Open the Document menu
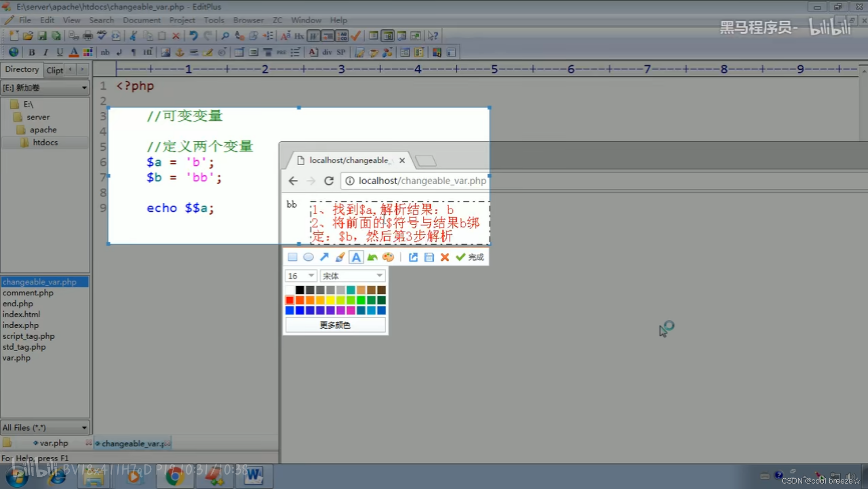Viewport: 868px width, 489px height. (x=142, y=20)
